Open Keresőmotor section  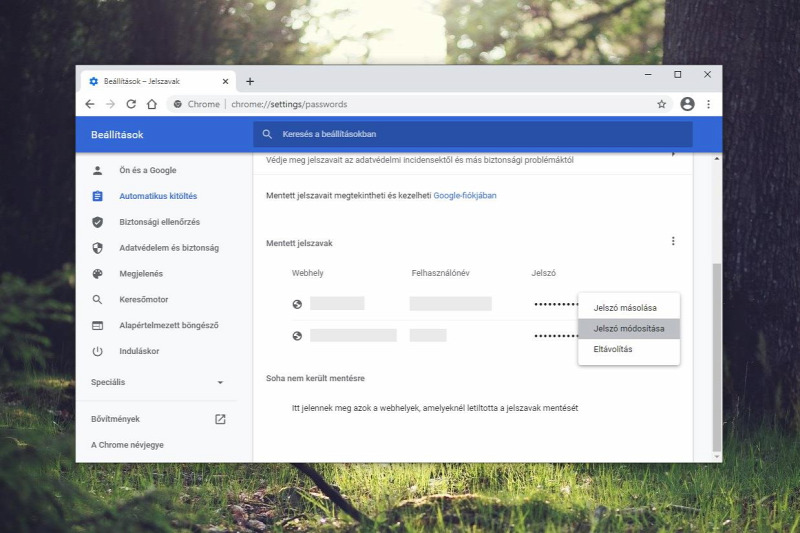(x=143, y=299)
